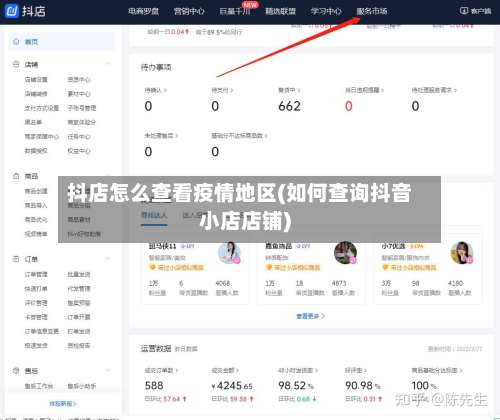Open 支付方式设置 in sidebar
500x420 pixels.
pos(42,108)
